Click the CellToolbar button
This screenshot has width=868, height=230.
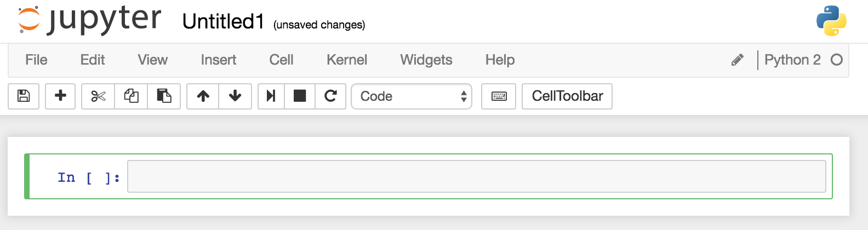[567, 96]
